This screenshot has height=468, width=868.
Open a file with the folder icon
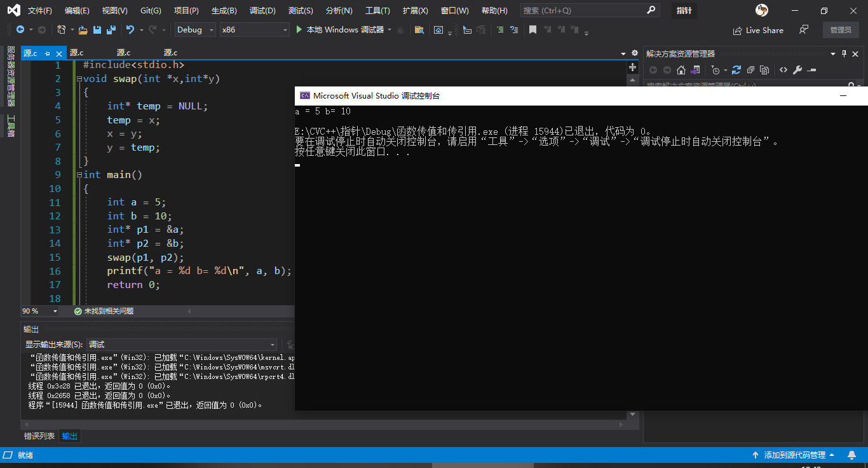point(83,30)
